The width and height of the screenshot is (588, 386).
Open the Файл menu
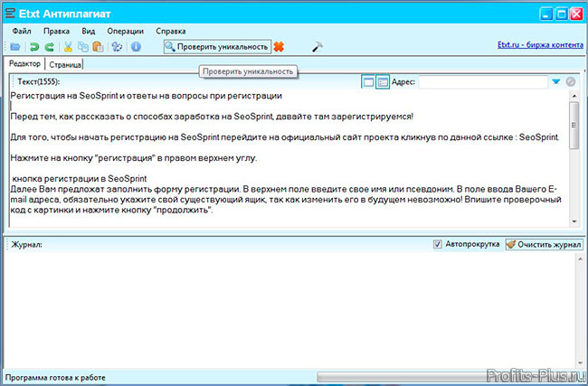click(x=22, y=31)
